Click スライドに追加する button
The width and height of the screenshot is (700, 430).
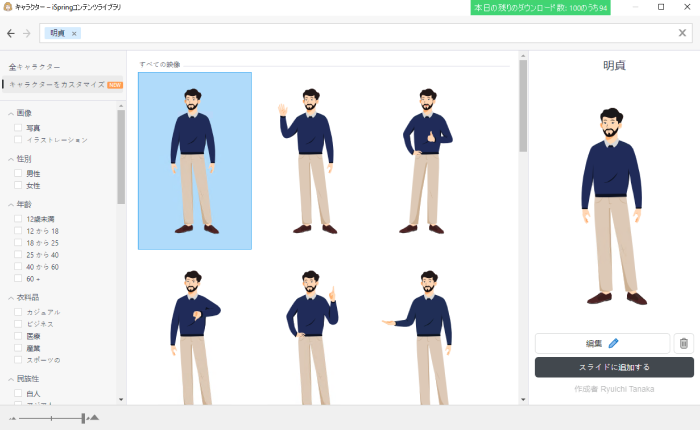tap(614, 367)
